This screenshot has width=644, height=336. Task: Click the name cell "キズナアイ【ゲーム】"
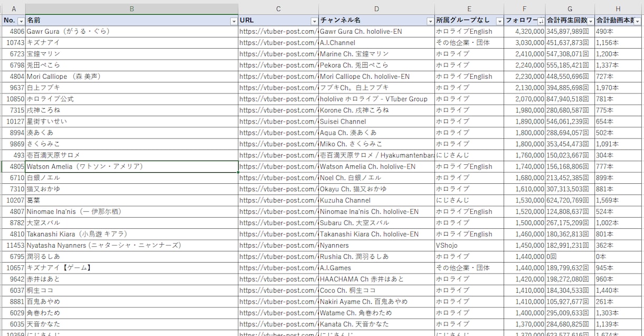tap(132, 268)
